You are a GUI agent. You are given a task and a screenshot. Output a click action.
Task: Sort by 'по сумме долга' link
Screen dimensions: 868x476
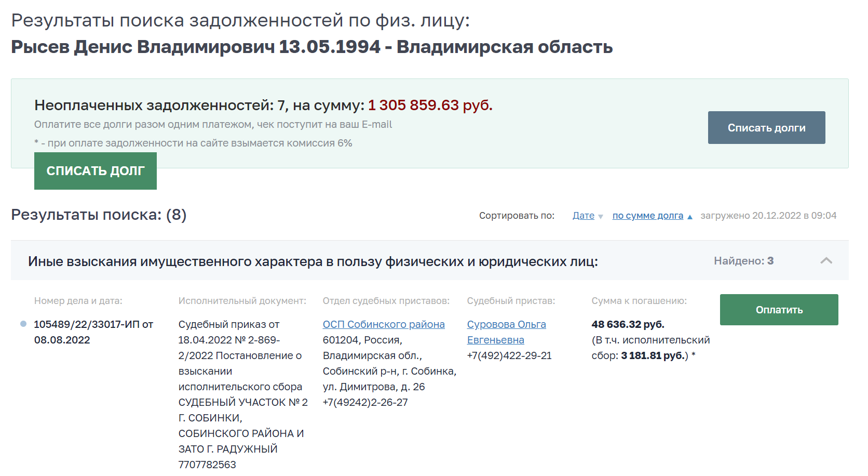647,216
